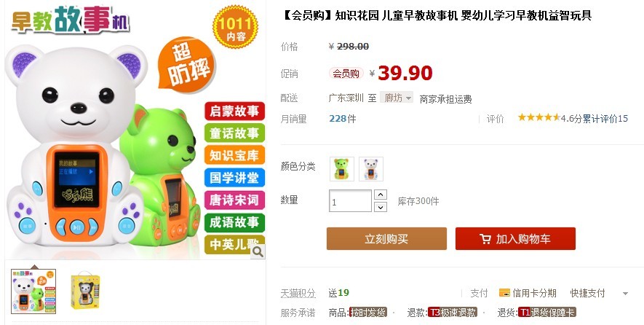Decrease quantity with the down arrow
The height and width of the screenshot is (325, 644).
[381, 207]
